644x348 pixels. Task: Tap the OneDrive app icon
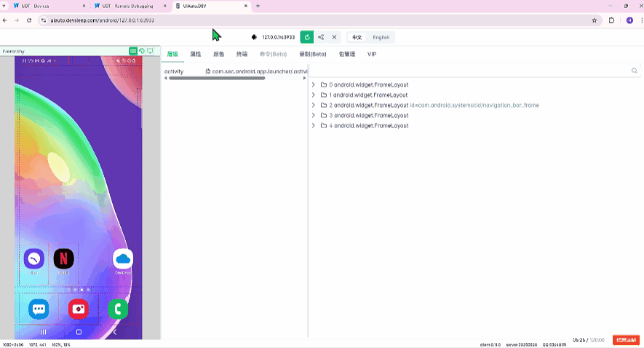click(122, 258)
